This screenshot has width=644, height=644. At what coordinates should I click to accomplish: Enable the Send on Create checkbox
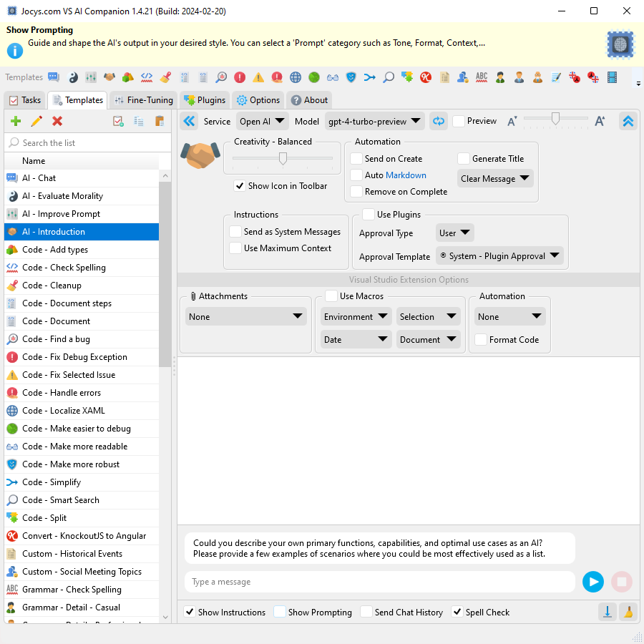355,158
